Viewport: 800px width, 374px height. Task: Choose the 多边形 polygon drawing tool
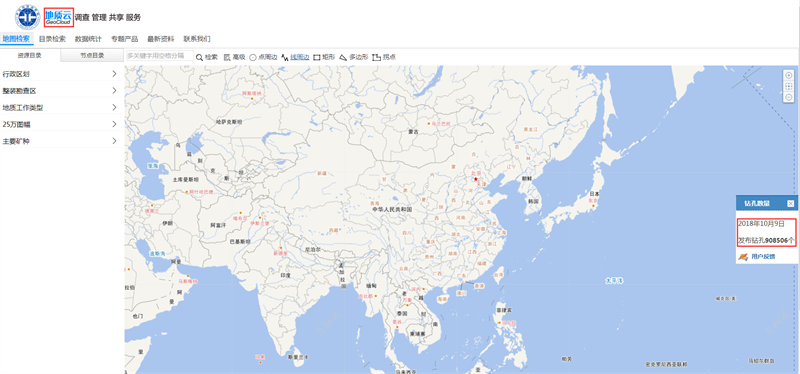[354, 57]
